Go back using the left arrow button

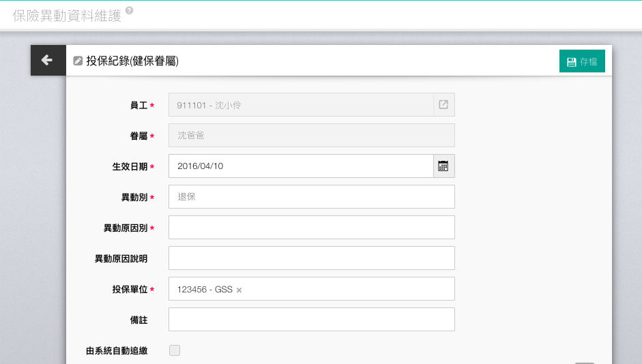pyautogui.click(x=48, y=61)
